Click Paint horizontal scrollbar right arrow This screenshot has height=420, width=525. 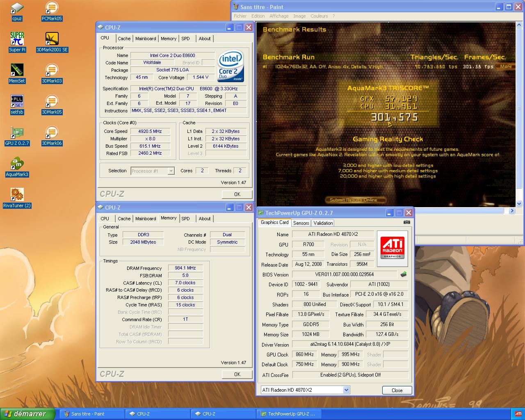pos(512,211)
